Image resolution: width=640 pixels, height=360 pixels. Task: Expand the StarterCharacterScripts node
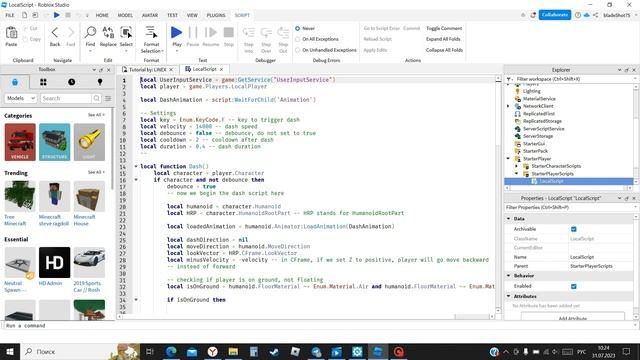pyautogui.click(x=516, y=166)
